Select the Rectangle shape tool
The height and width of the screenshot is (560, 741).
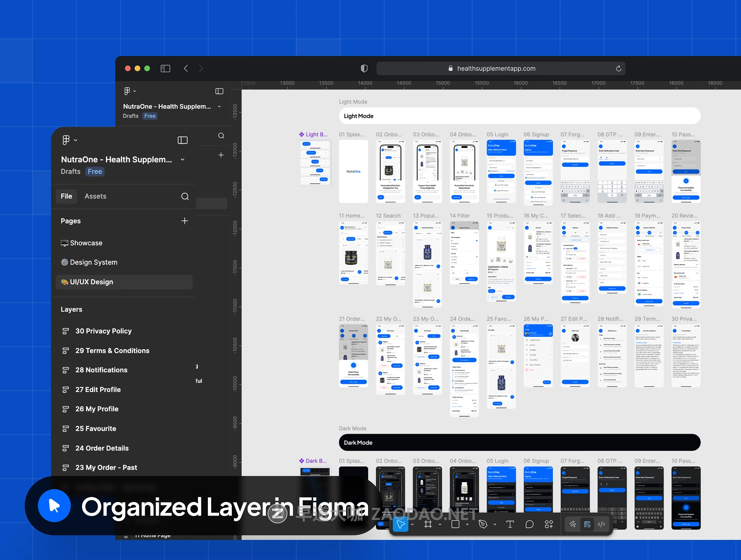click(455, 524)
